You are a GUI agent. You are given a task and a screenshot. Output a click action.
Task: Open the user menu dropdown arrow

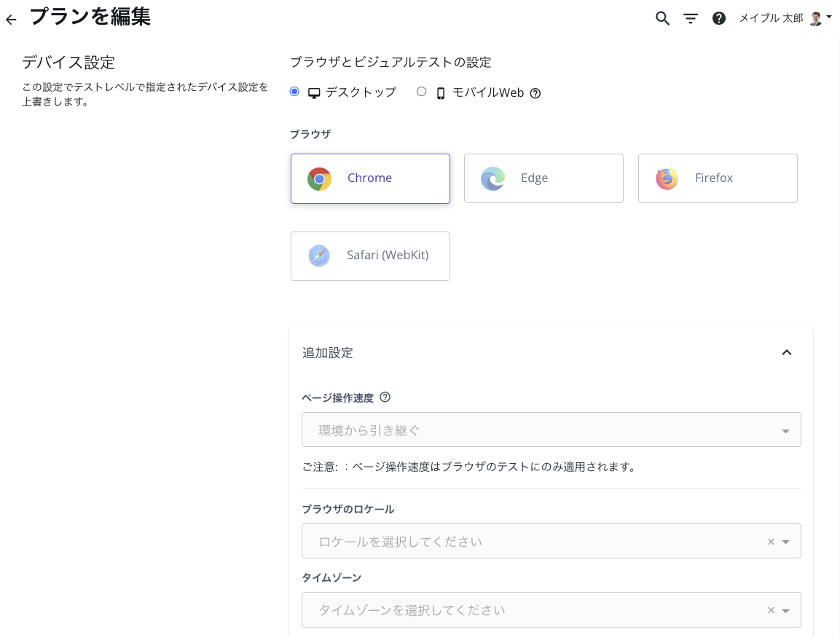click(x=829, y=17)
